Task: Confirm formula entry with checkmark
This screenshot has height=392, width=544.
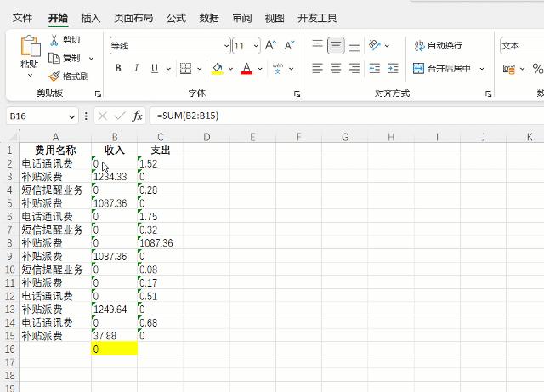Action: click(120, 116)
